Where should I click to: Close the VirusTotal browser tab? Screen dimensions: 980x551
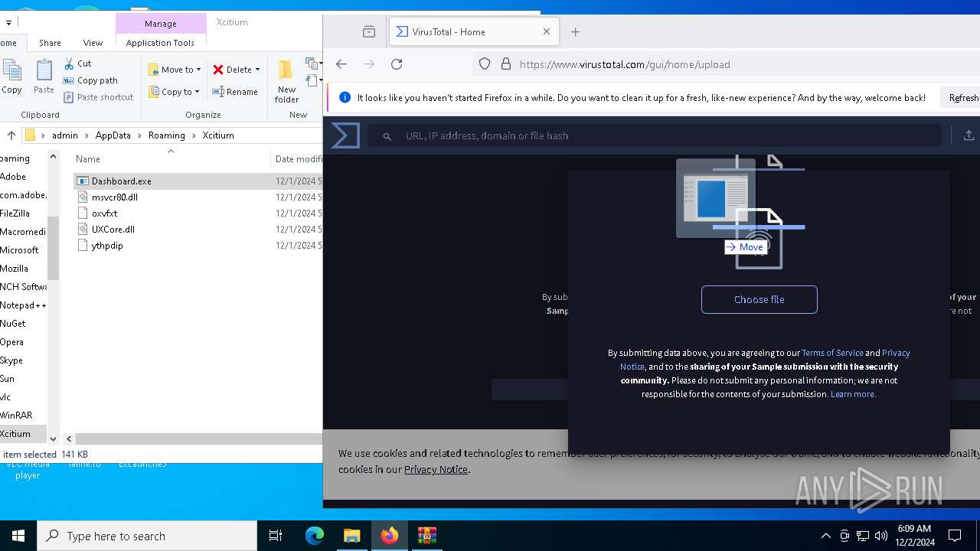coord(547,32)
